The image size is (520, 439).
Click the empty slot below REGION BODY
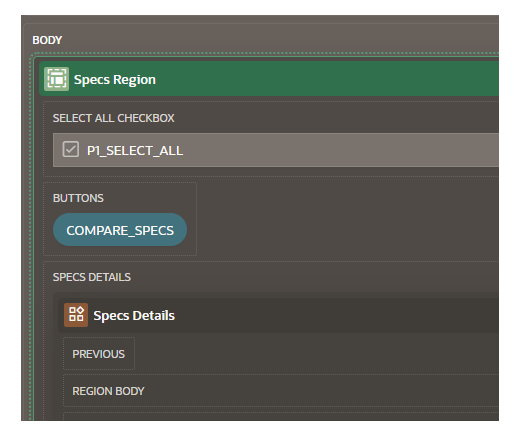tap(281, 417)
